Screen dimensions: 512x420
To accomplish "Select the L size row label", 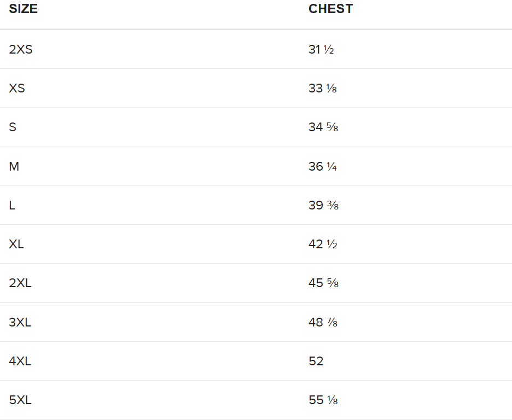I will 12,206.
